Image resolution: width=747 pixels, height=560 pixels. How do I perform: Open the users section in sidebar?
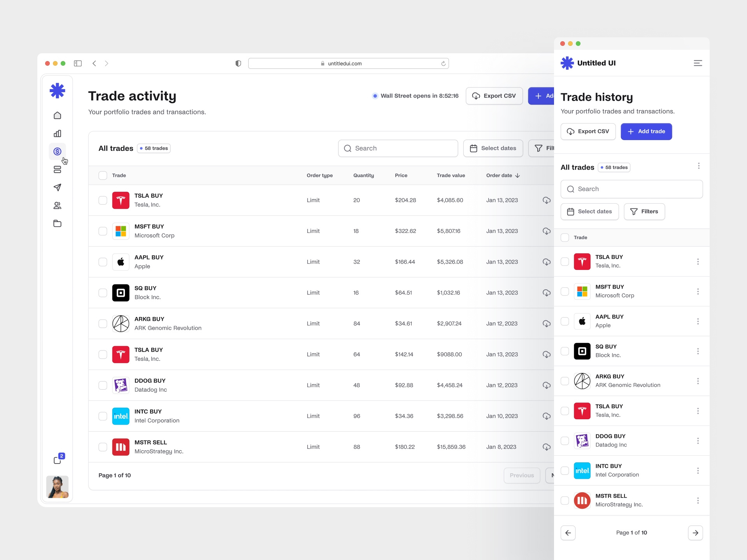coord(57,205)
